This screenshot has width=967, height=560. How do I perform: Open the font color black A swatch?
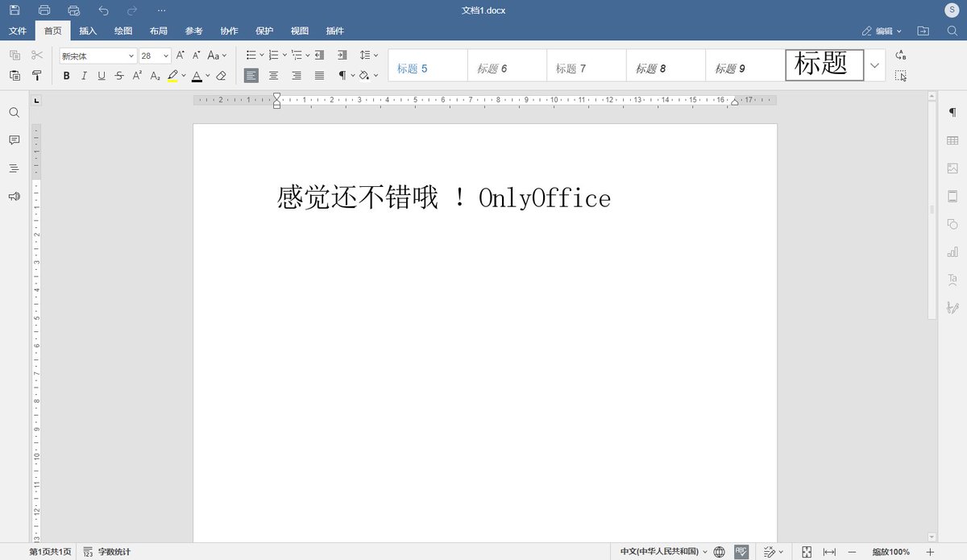(197, 76)
